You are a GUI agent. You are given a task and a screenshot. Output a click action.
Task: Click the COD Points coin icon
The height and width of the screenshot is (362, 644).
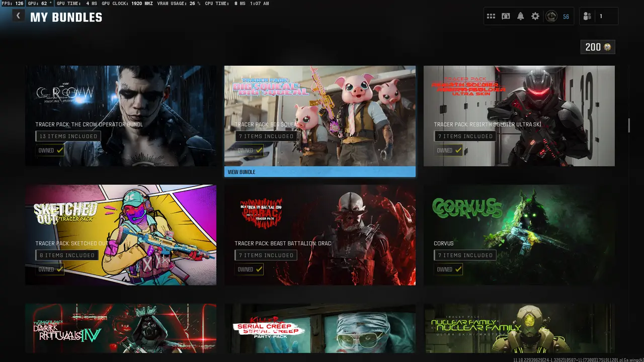coord(608,47)
